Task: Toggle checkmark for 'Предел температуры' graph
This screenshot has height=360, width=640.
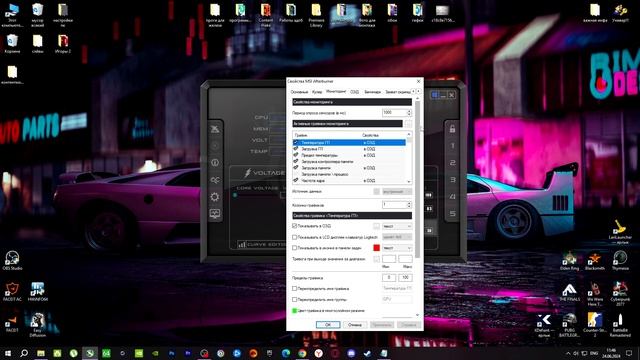Action: coord(296,155)
